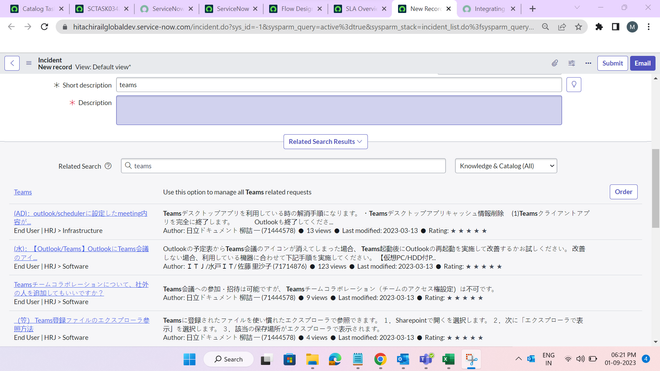Open the Teamsチームコラボレーション article link
Viewport: 660px width, 371px height.
pos(81,288)
